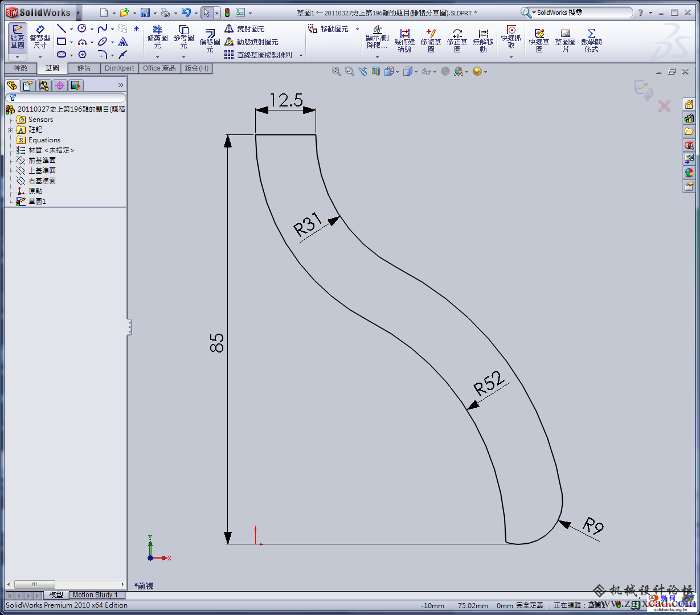Open the View Orientation dropdown arrow
The height and width of the screenshot is (615, 700).
pos(397,72)
